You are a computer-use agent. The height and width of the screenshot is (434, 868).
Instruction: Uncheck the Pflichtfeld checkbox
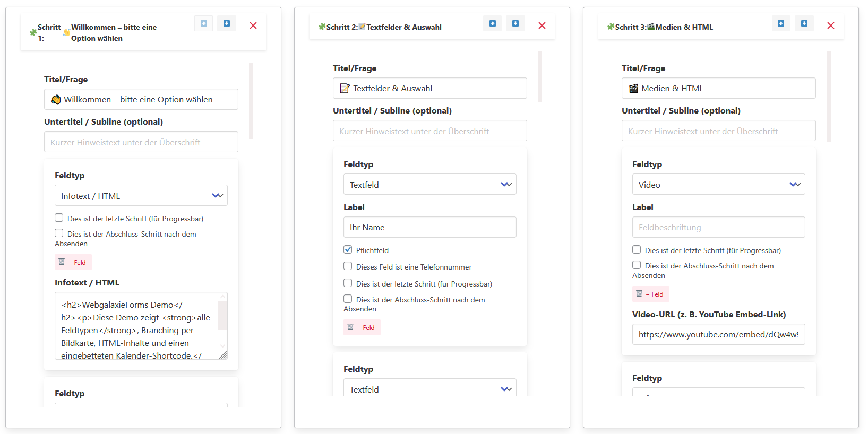pyautogui.click(x=348, y=250)
